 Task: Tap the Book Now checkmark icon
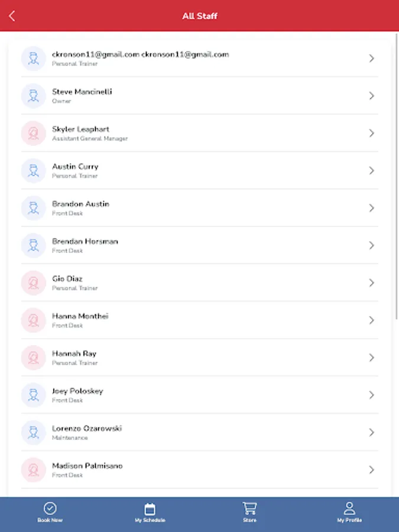click(x=50, y=508)
